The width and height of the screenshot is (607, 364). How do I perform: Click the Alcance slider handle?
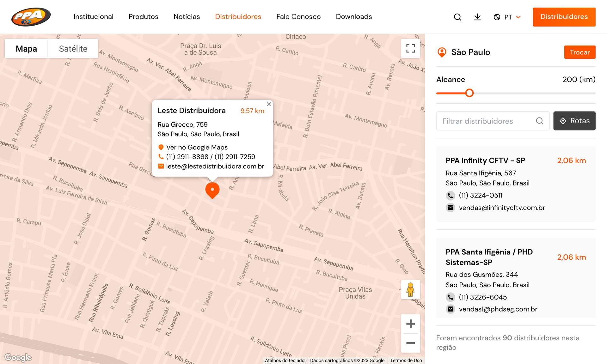(x=469, y=93)
